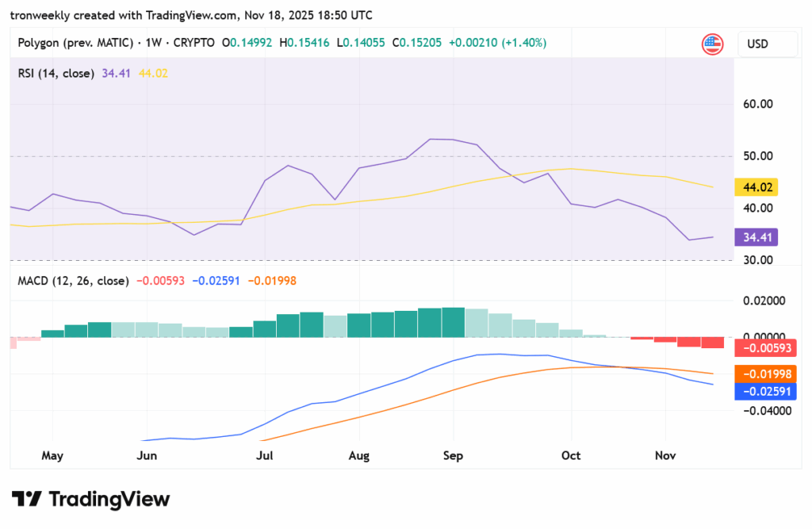
Task: Click the purple 34.41 RSI axis tag
Action: pos(756,236)
